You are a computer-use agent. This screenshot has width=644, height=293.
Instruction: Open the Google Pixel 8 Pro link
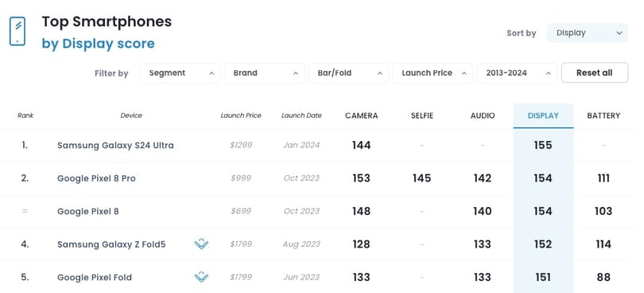pos(96,178)
